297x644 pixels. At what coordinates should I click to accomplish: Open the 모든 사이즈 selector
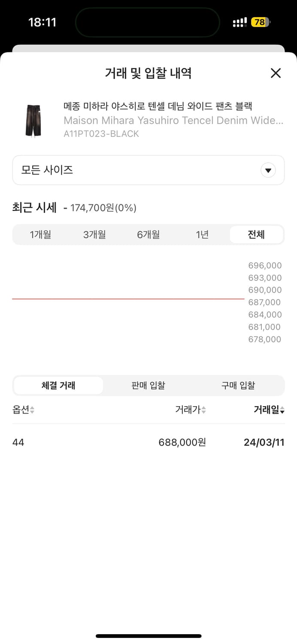(x=148, y=170)
